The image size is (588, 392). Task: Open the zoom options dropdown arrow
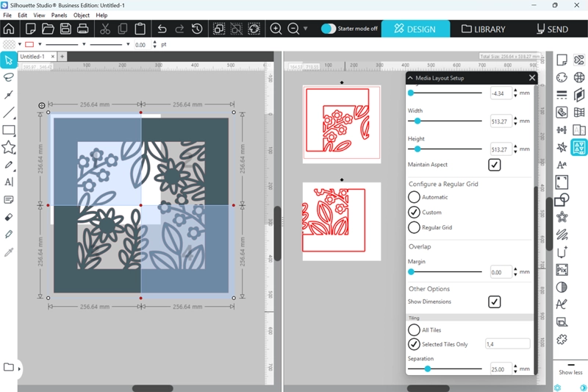(306, 29)
